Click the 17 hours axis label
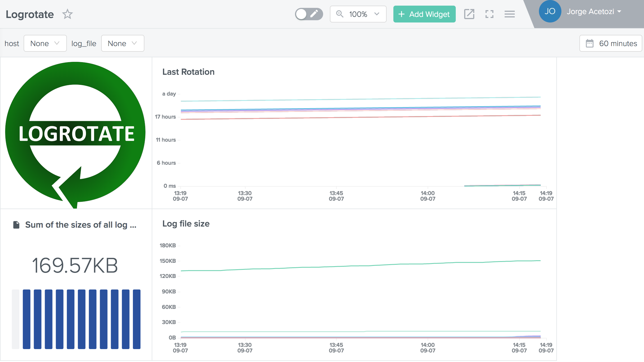Image resolution: width=644 pixels, height=362 pixels. click(165, 117)
